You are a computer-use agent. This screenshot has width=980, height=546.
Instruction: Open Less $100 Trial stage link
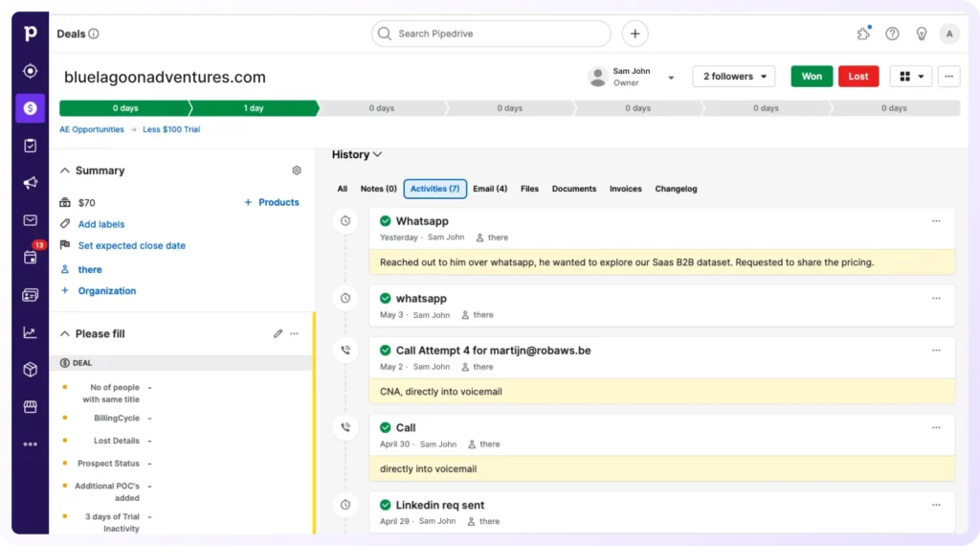pos(171,129)
